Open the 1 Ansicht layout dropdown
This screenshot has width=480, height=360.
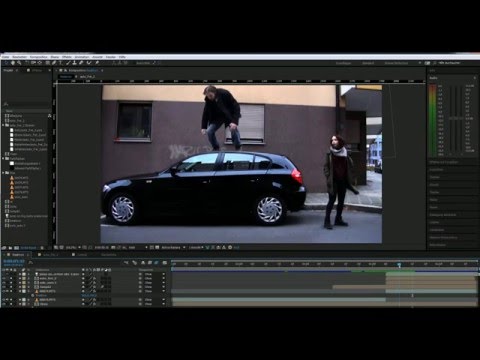point(196,248)
